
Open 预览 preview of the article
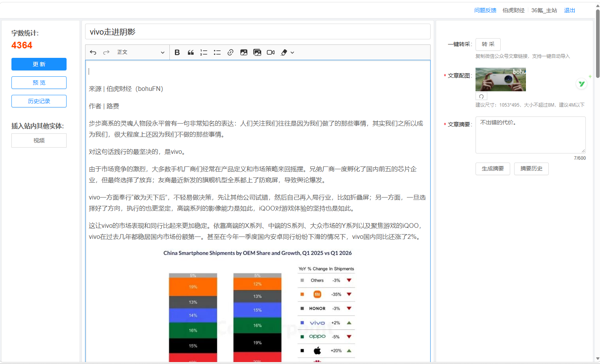(x=39, y=83)
